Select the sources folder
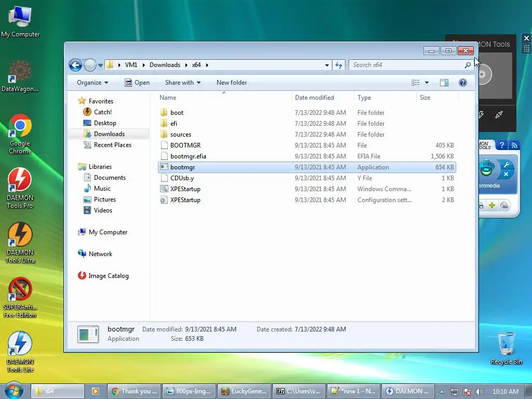Image resolution: width=532 pixels, height=399 pixels. (x=307, y=135)
